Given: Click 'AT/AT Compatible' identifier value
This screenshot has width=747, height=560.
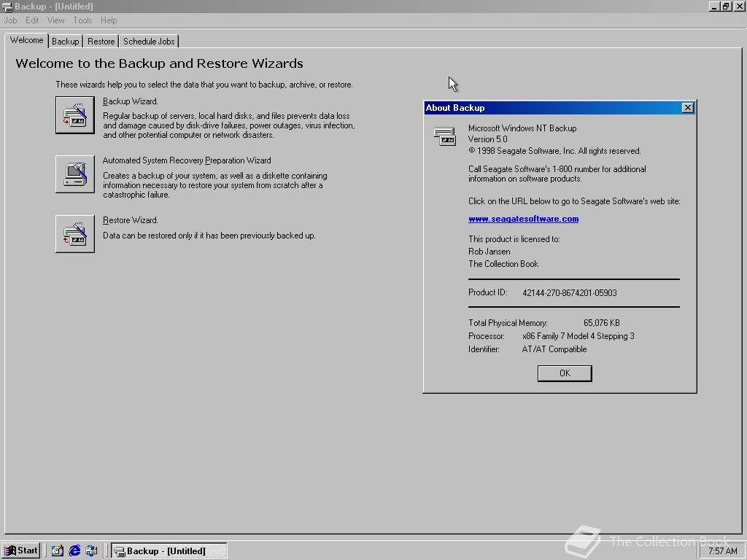Looking at the screenshot, I should [x=554, y=349].
